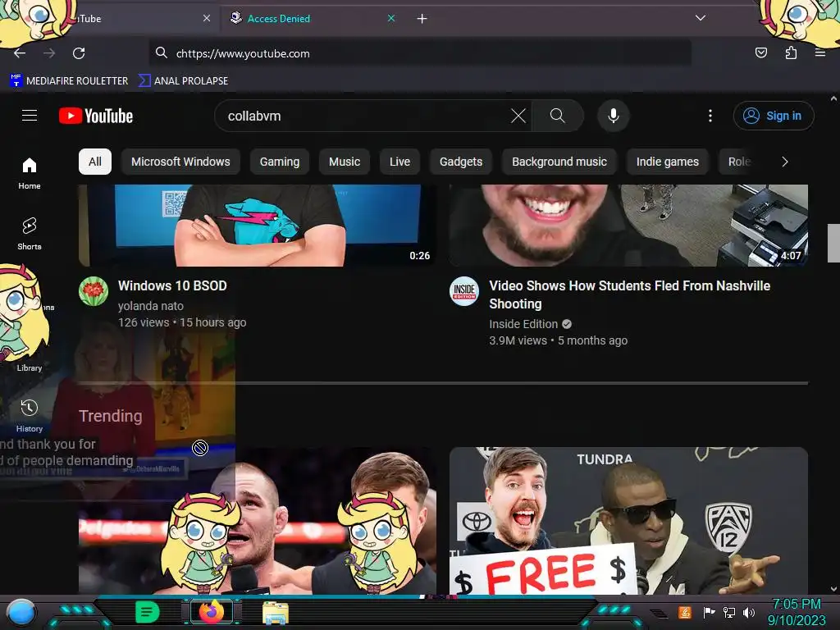This screenshot has width=840, height=630.
Task: Open Action Center flag icon
Action: [709, 612]
